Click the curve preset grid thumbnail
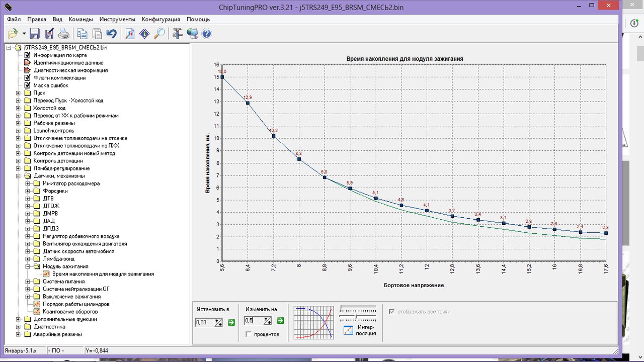Screen dimensions: 644x362 pos(314,322)
